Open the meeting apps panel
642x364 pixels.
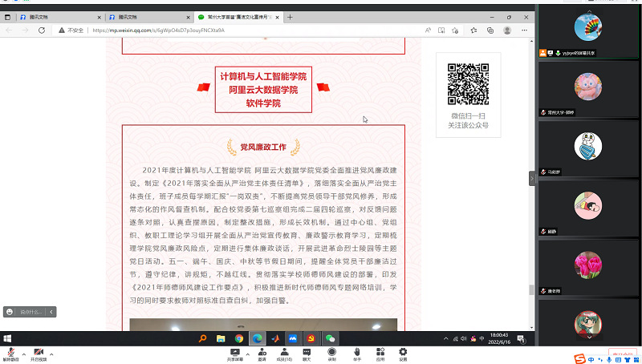click(380, 354)
